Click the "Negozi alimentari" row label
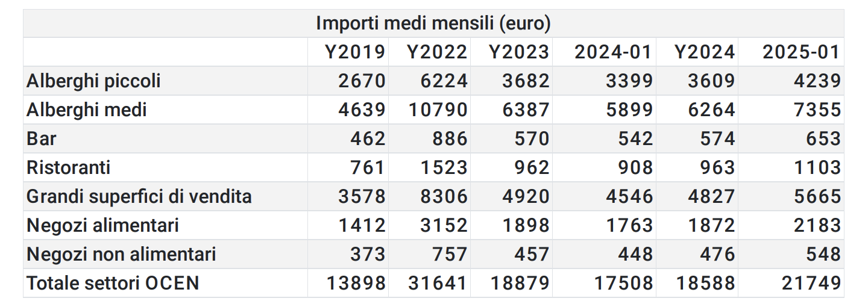The width and height of the screenshot is (868, 307). 102,225
